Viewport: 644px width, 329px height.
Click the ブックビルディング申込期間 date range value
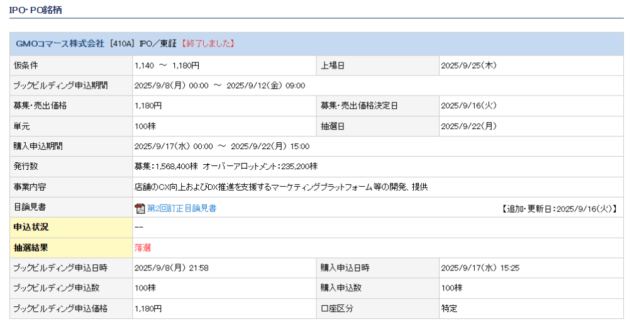coord(219,86)
